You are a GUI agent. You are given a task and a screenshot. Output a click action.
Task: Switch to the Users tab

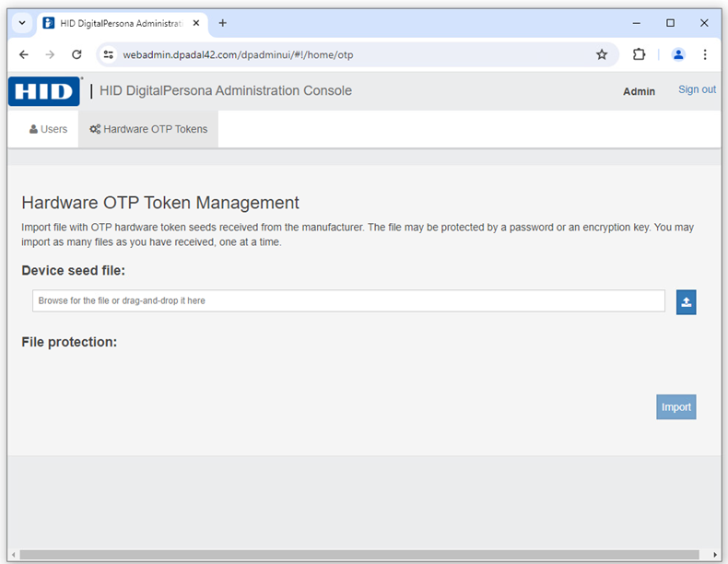[x=48, y=129]
